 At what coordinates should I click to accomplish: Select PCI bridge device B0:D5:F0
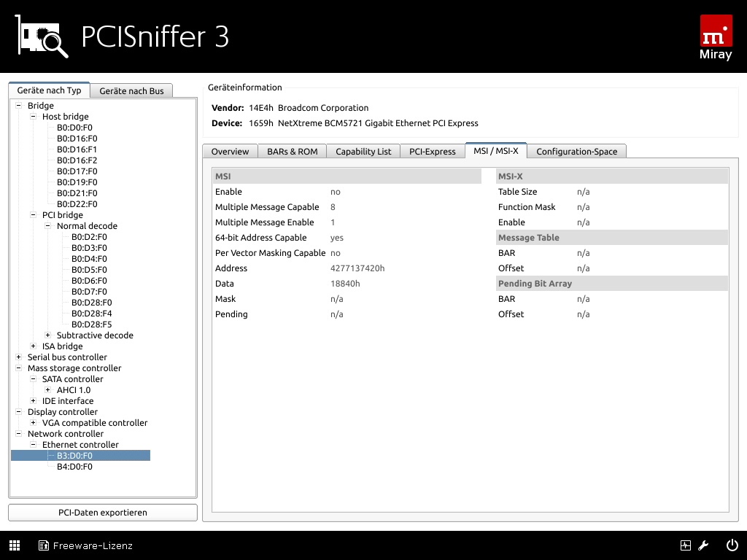pyautogui.click(x=89, y=270)
